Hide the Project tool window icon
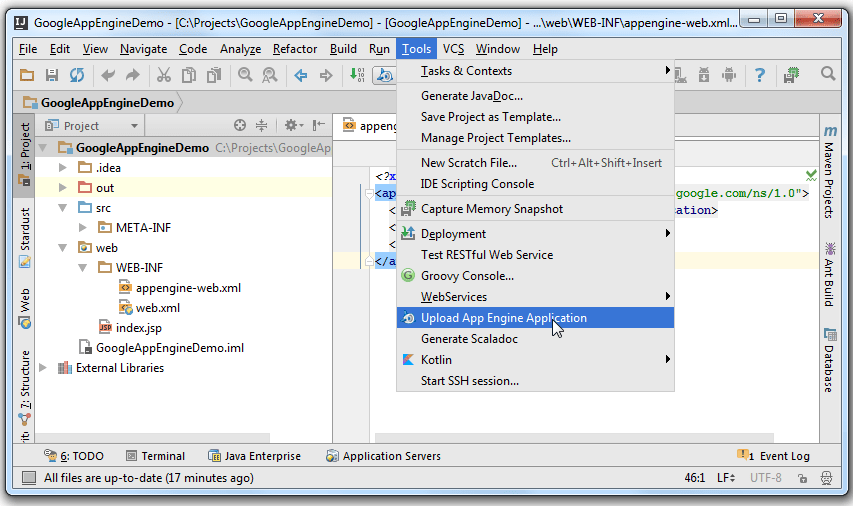 pos(319,125)
